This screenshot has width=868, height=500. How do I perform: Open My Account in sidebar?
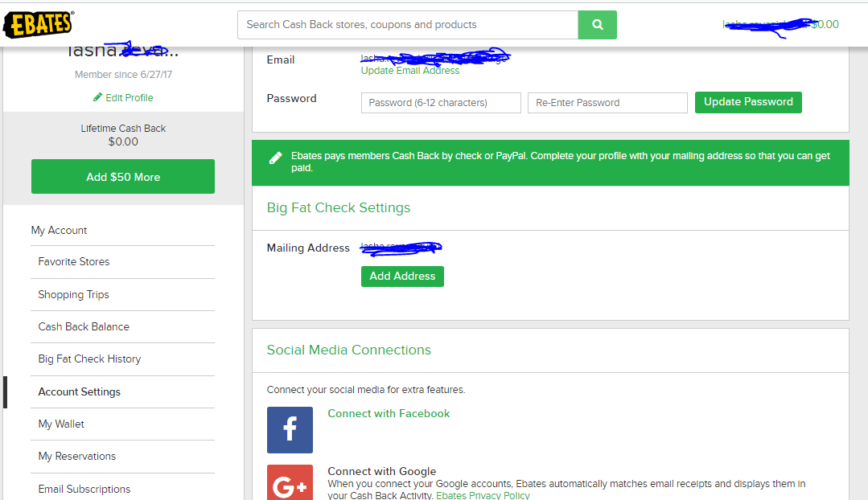click(59, 230)
